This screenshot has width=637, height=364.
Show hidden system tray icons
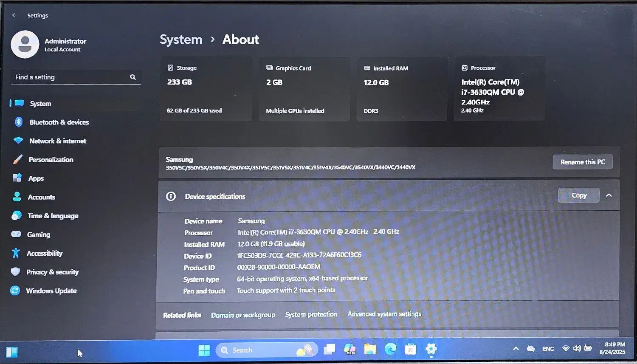tap(516, 349)
